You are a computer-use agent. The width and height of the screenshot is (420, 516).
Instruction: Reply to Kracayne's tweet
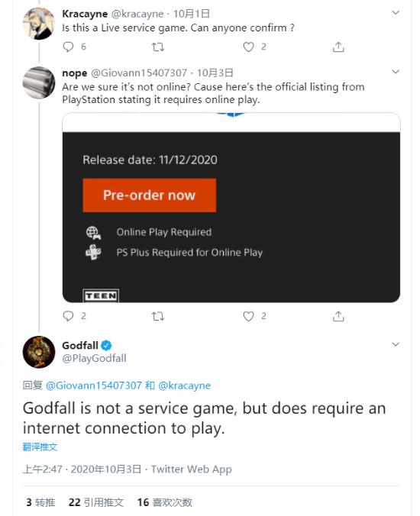[x=68, y=47]
